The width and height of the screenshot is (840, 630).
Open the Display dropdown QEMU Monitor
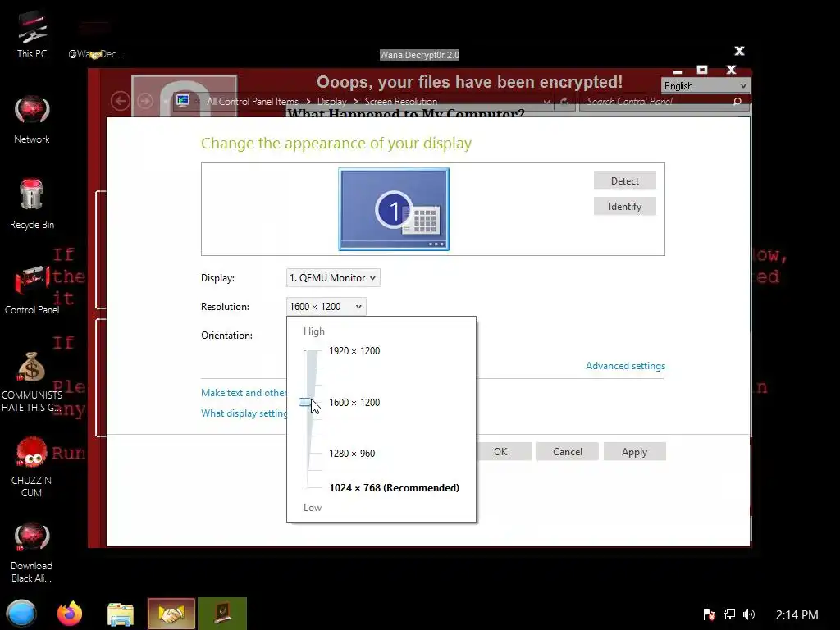coord(333,277)
